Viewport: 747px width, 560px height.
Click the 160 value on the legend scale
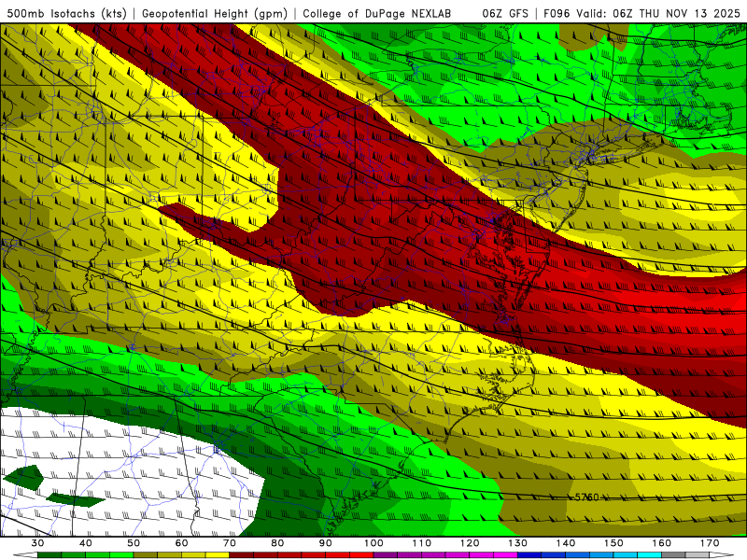click(662, 543)
